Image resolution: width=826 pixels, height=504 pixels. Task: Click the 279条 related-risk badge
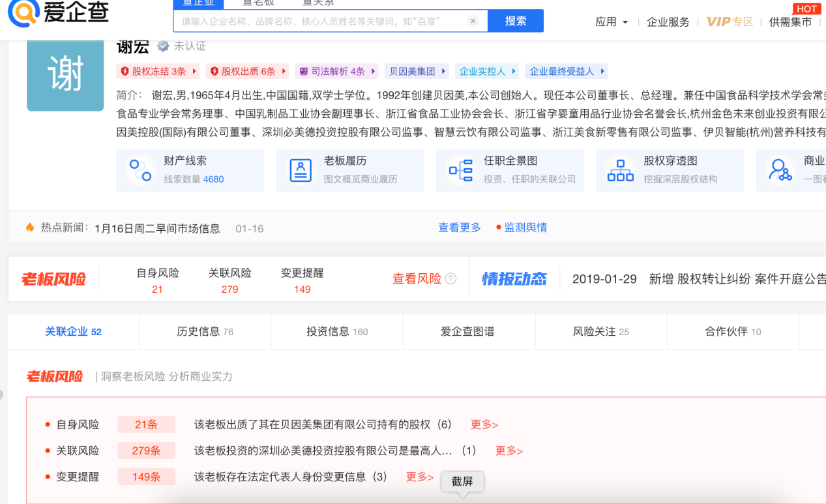coord(147,451)
